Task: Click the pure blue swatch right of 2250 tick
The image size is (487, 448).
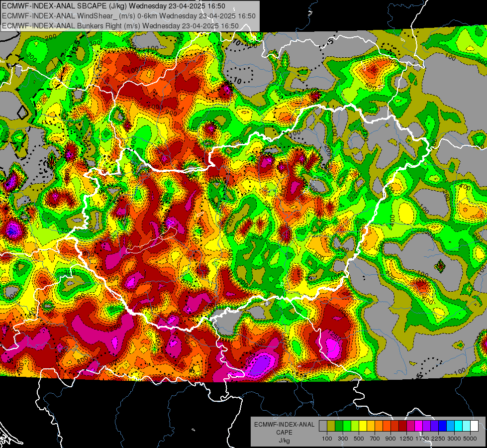Action: [x=443, y=426]
